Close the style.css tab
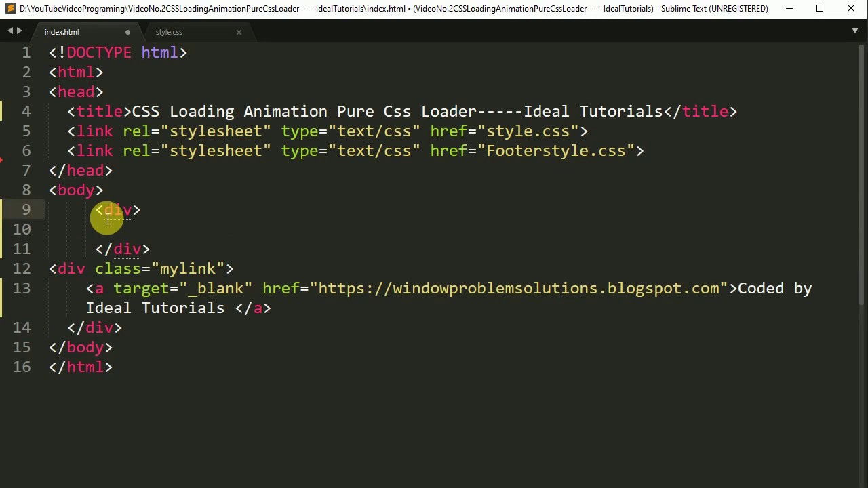The height and width of the screenshot is (488, 868). (x=239, y=32)
